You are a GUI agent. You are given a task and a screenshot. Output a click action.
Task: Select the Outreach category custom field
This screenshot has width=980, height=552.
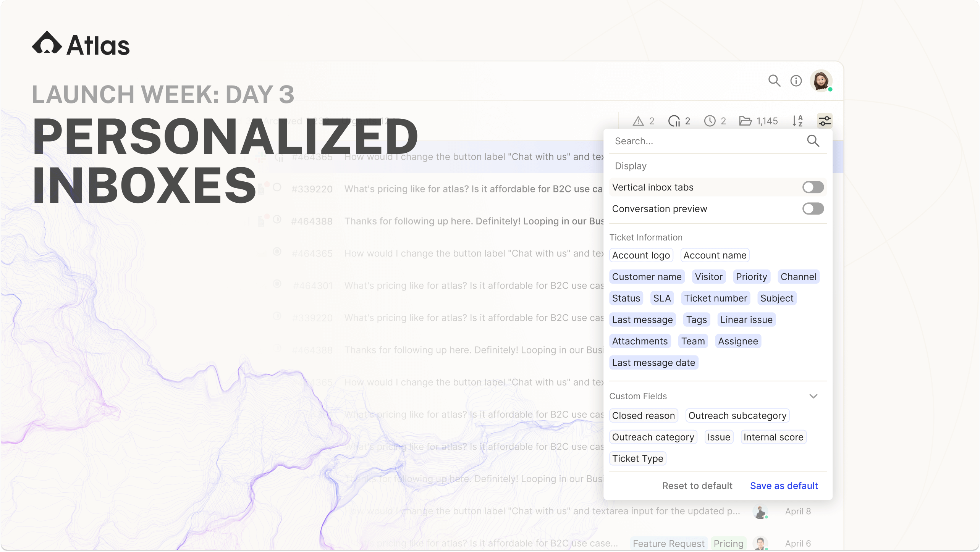pyautogui.click(x=653, y=437)
